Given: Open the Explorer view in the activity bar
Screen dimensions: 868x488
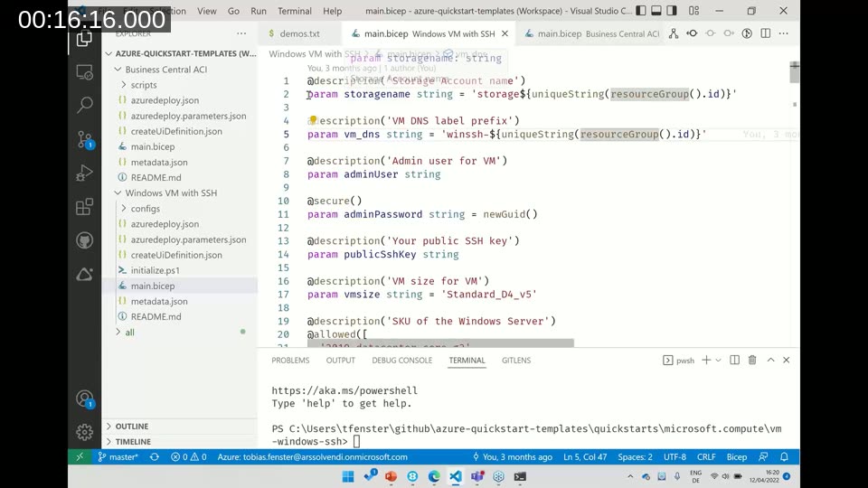Looking at the screenshot, I should coord(84,38).
